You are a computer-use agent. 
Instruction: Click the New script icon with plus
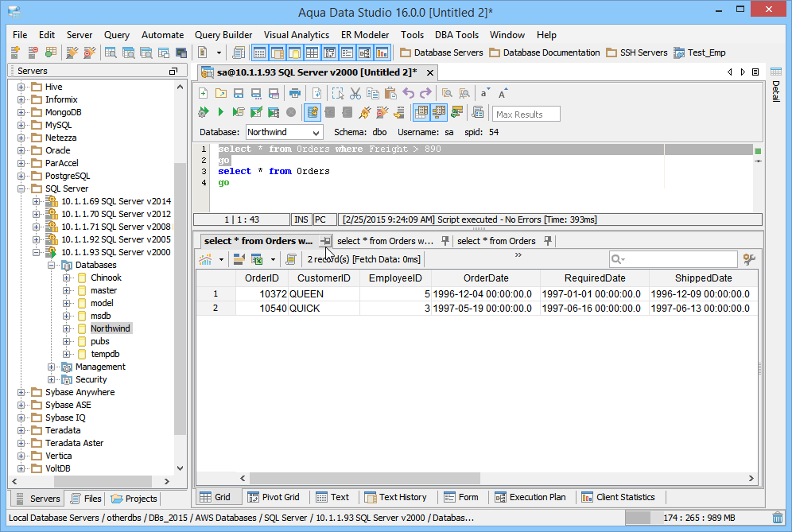203,93
